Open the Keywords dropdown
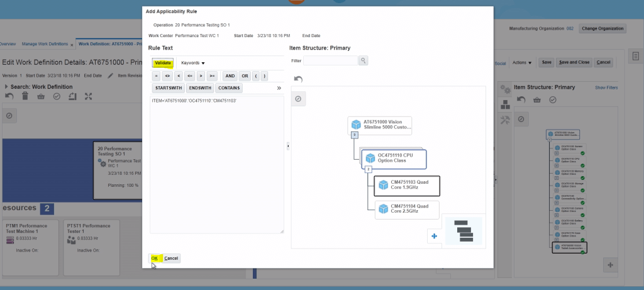 tap(193, 63)
